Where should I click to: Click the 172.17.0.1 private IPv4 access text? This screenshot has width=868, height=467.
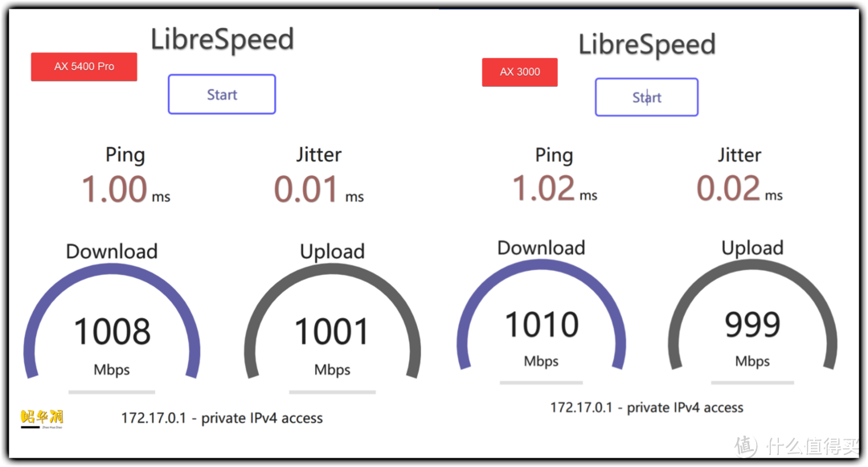pos(222,418)
